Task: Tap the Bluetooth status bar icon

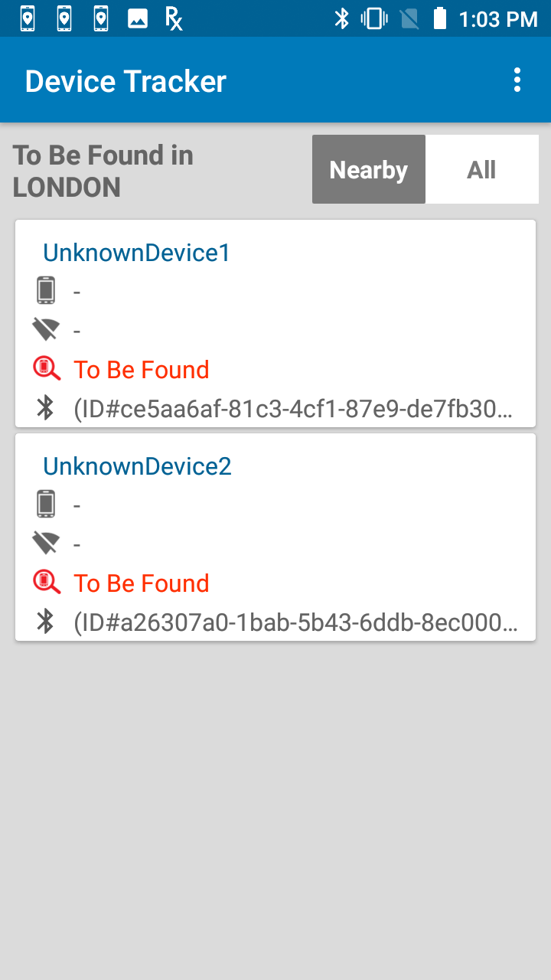Action: point(341,18)
